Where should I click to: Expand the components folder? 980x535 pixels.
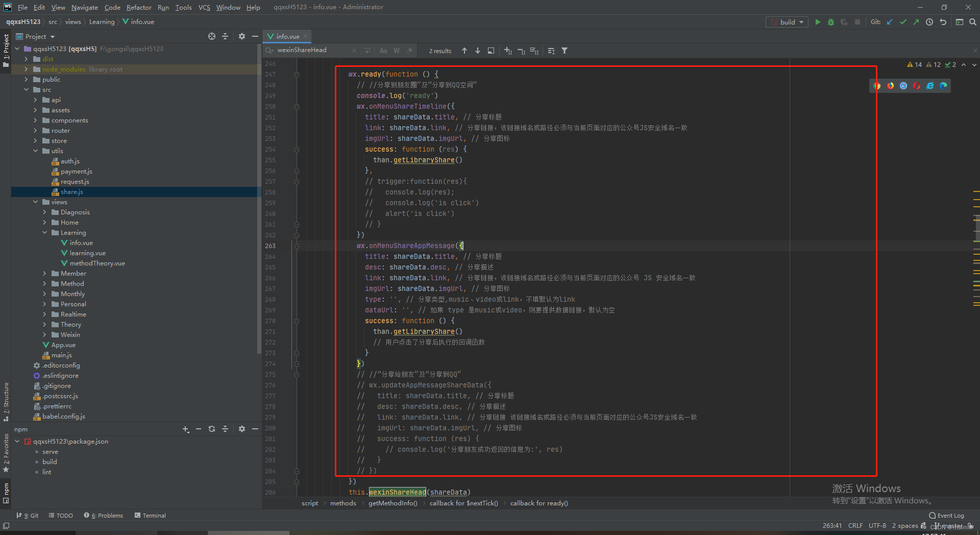click(36, 120)
